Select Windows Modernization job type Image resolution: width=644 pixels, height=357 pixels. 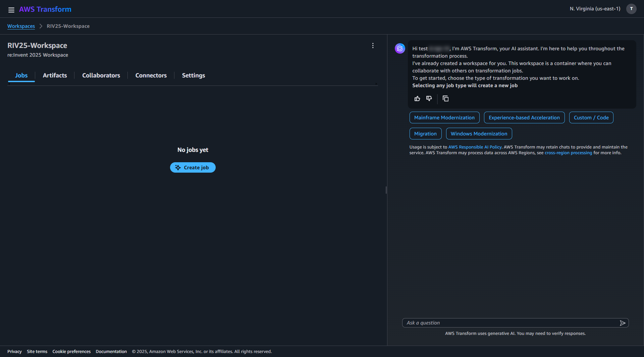(x=479, y=134)
